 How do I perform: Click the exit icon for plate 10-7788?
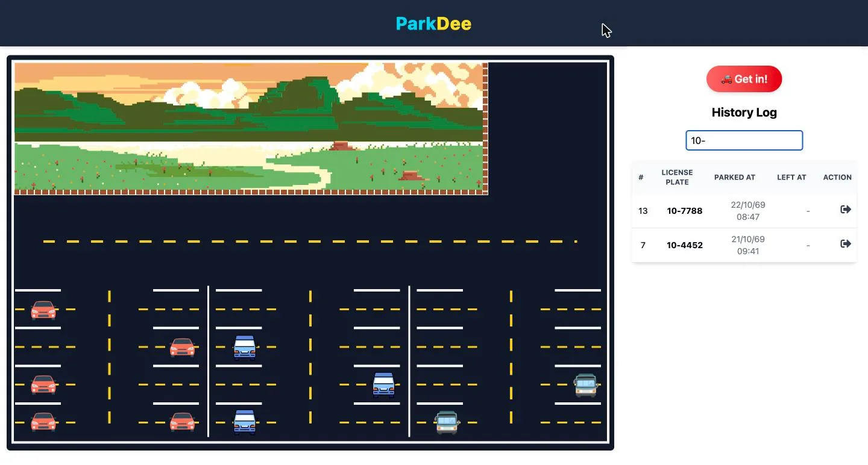coord(846,210)
